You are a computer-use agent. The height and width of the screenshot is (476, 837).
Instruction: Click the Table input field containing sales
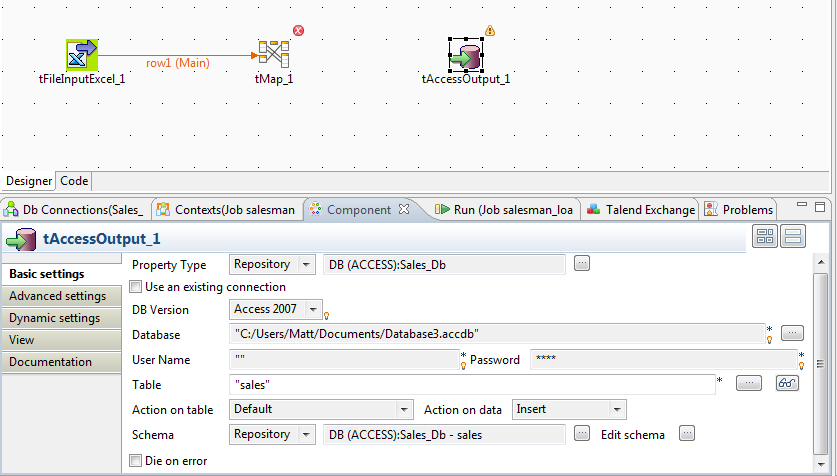tap(472, 384)
